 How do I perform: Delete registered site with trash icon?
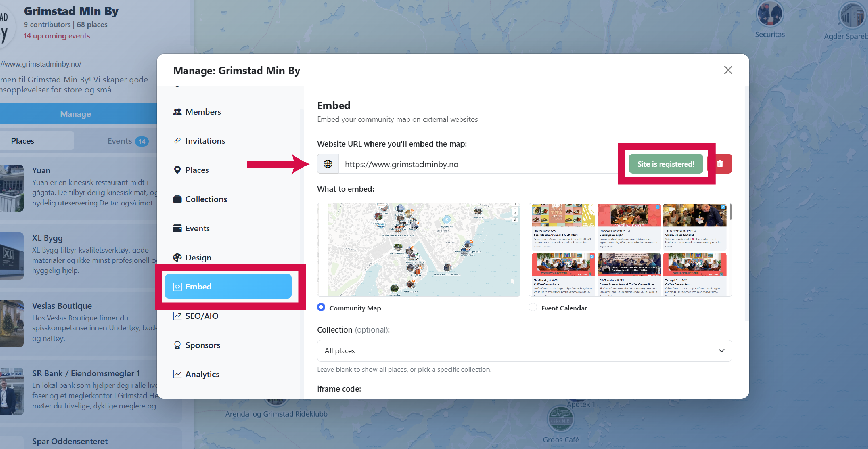[720, 164]
